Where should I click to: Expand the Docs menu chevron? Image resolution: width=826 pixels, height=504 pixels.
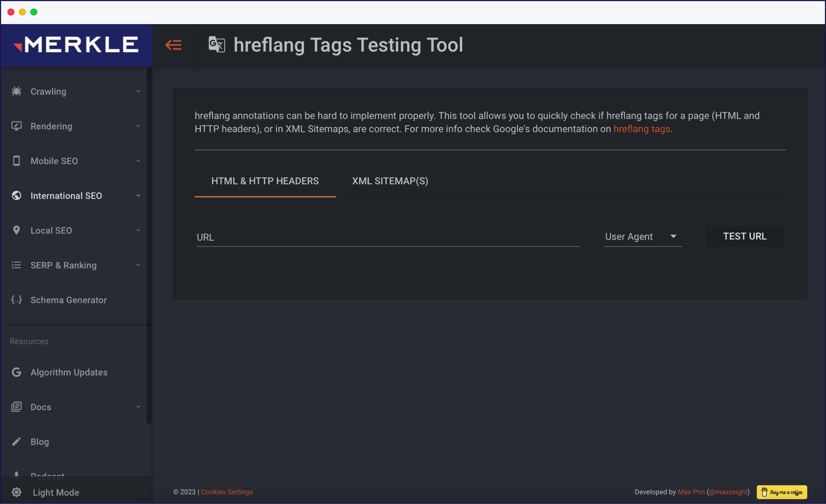pyautogui.click(x=138, y=407)
